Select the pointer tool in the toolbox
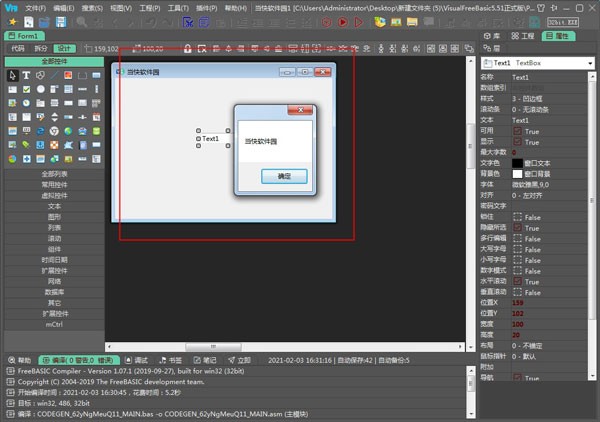This screenshot has width=600, height=422. coord(12,75)
